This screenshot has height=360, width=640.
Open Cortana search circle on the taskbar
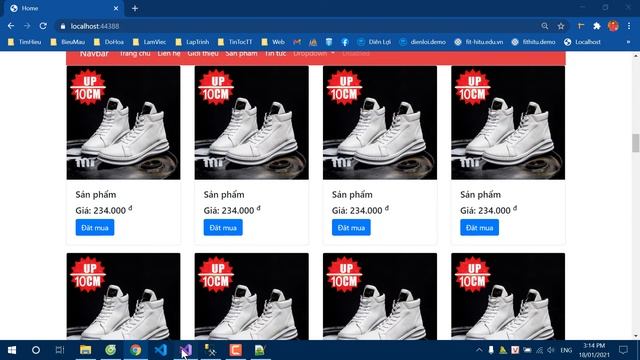point(36,350)
